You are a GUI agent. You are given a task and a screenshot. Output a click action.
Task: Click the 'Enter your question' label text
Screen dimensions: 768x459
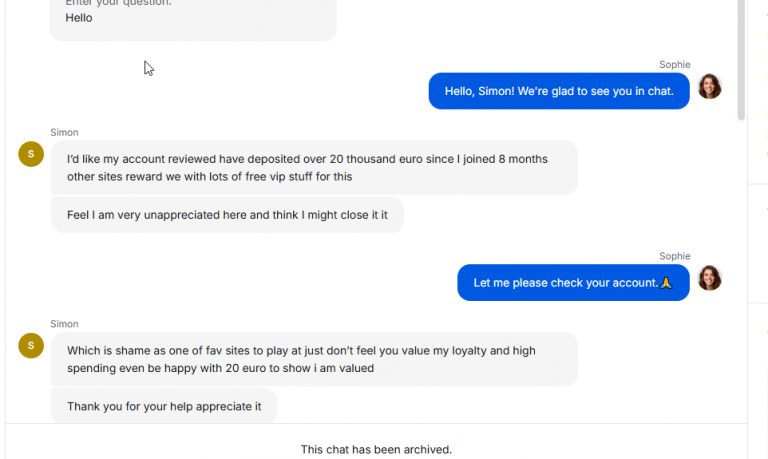[119, 2]
